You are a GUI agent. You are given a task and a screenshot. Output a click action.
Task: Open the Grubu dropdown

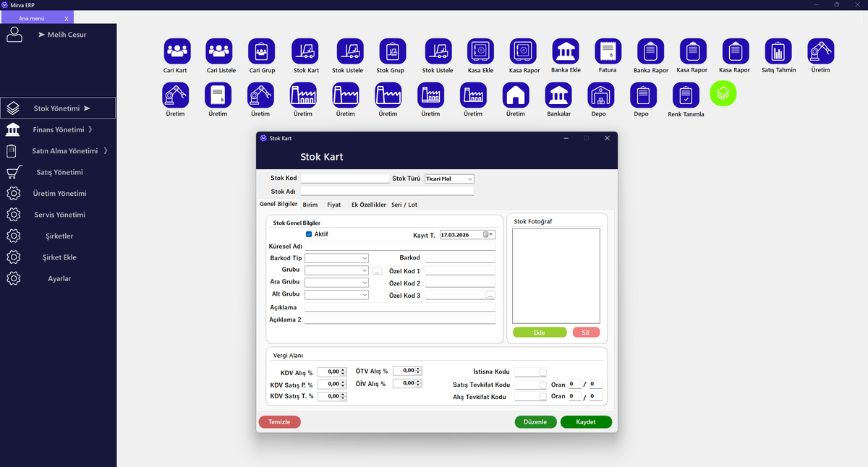(337, 270)
